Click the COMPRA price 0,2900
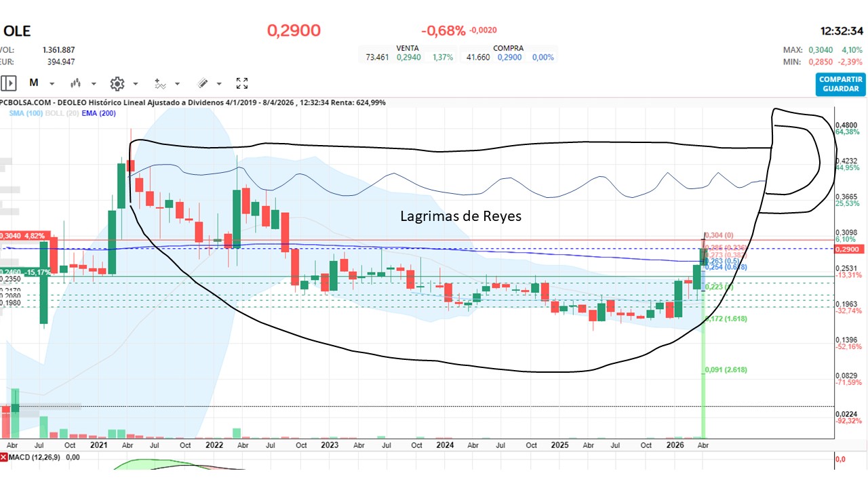Viewport: 868px width, 488px height. click(x=509, y=58)
